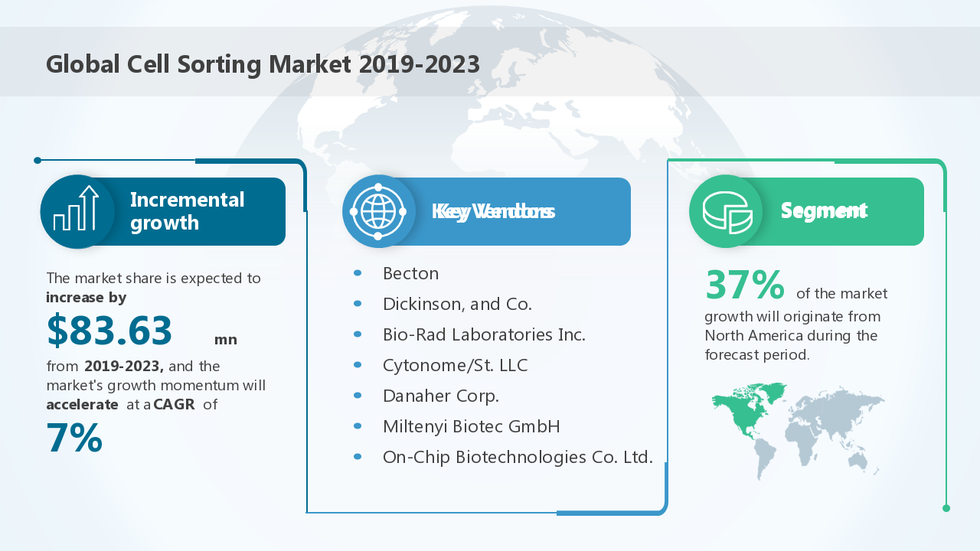Click the pie chart Segment icon
The height and width of the screenshot is (551, 980).
(726, 211)
